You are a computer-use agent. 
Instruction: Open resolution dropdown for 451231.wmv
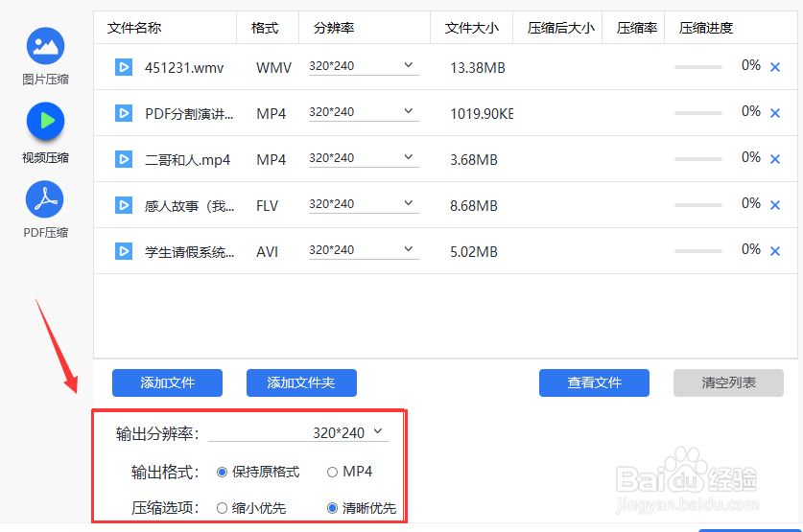click(364, 66)
